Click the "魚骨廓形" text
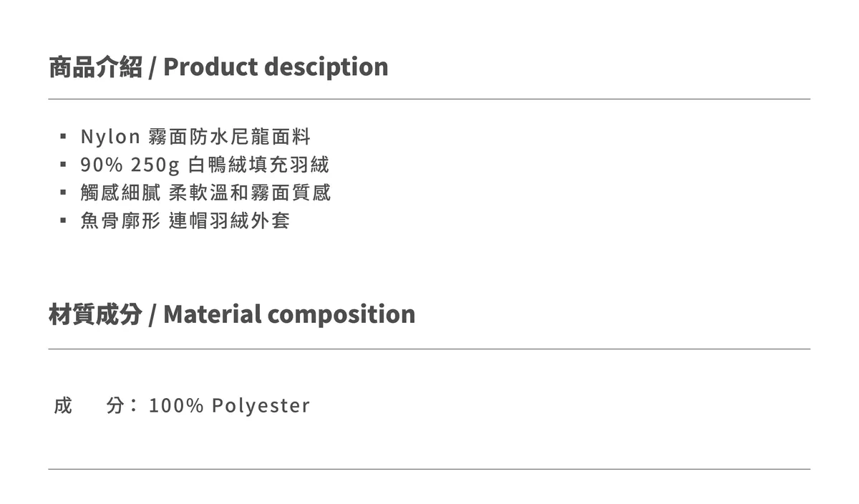Viewport: 859px width, 504px height. 121,221
